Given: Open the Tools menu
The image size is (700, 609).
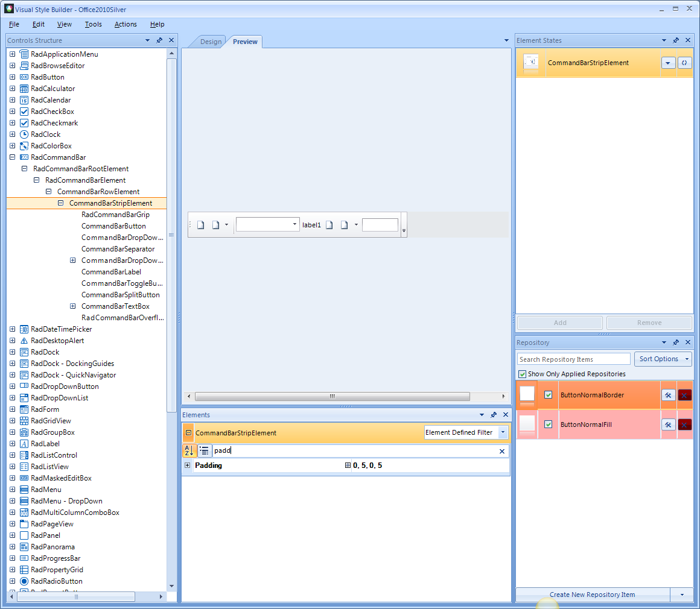Looking at the screenshot, I should pos(94,24).
